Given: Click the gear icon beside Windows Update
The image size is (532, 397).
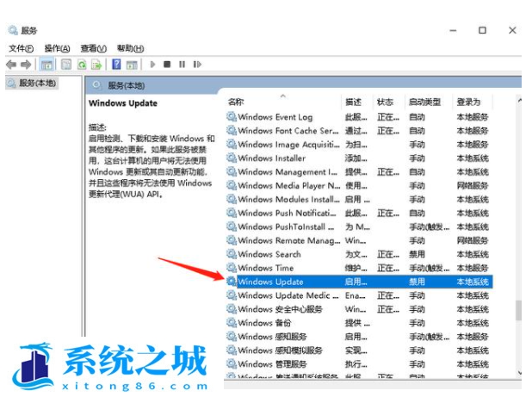Looking at the screenshot, I should click(x=232, y=282).
